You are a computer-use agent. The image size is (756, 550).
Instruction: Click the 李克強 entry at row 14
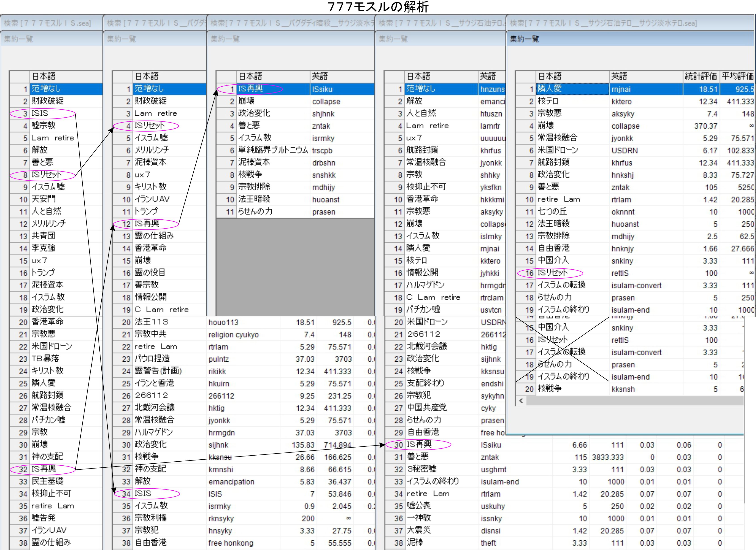point(44,248)
